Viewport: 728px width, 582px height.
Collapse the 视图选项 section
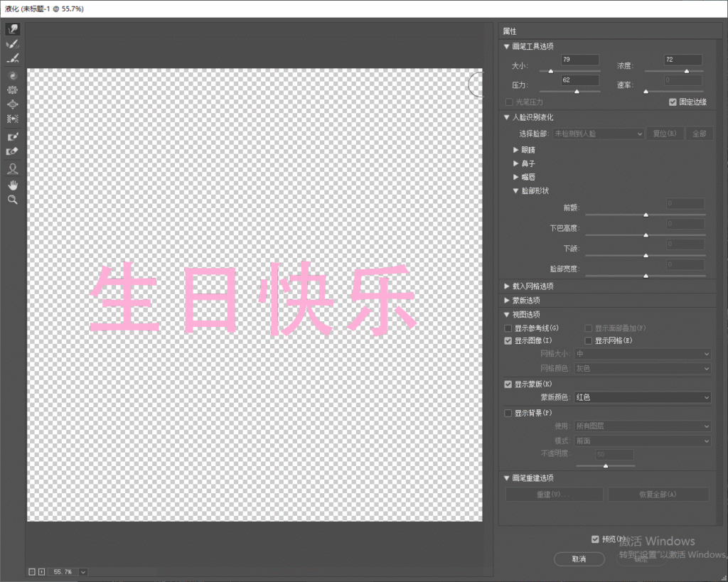tap(506, 315)
